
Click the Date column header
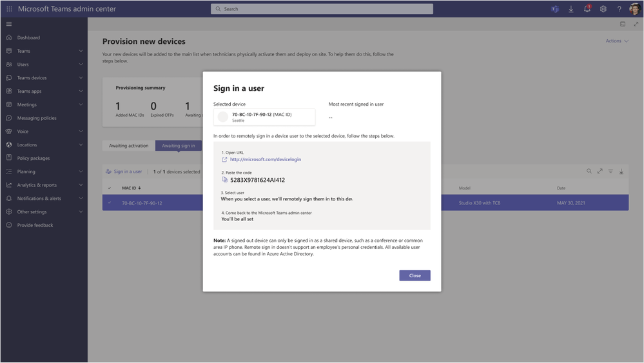[x=561, y=188]
